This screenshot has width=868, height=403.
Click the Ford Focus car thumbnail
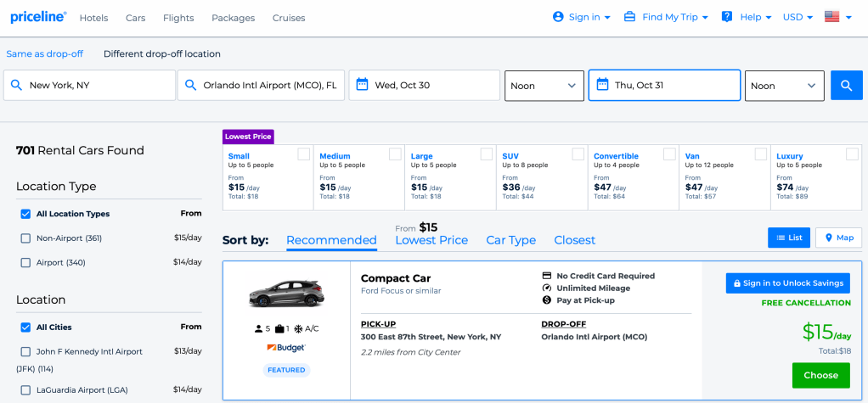click(x=286, y=293)
